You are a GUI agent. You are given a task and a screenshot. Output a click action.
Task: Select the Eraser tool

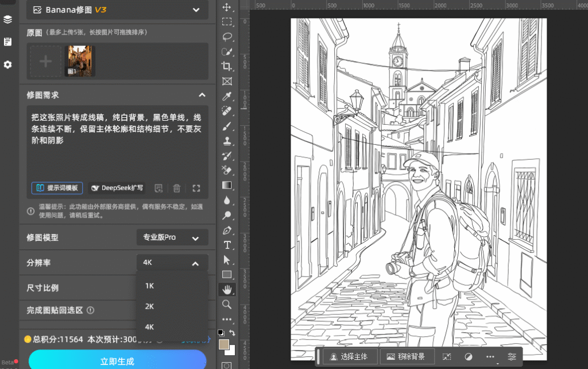pos(226,171)
